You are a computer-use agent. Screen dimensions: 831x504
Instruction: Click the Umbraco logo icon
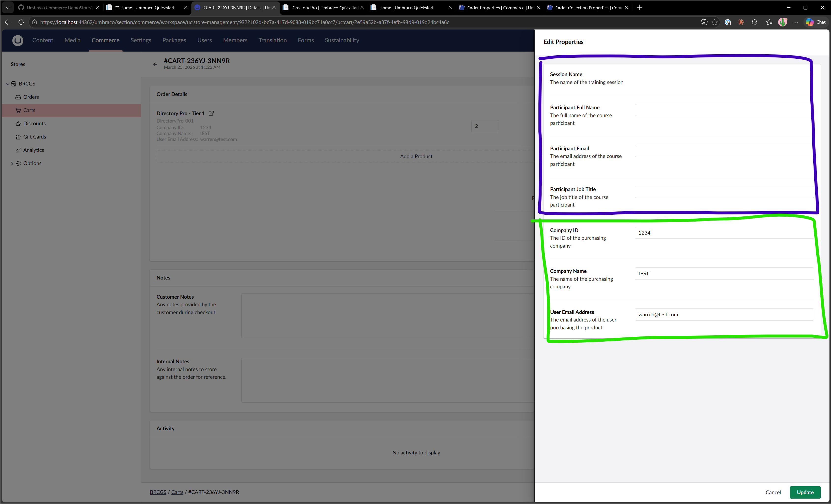17,41
